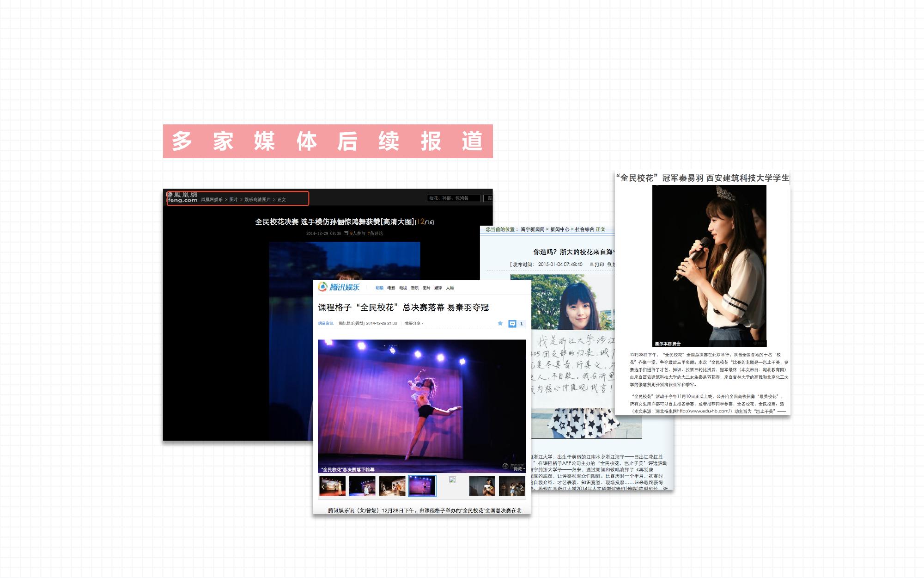This screenshot has width=924, height=578.
Task: Click the caption “全民校花”总决赛落下帷幕
Action: pos(348,469)
